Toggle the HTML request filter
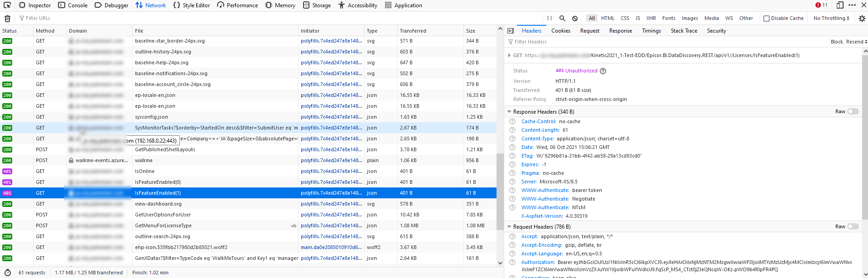Viewport: 868px width, 278px height. [608, 19]
